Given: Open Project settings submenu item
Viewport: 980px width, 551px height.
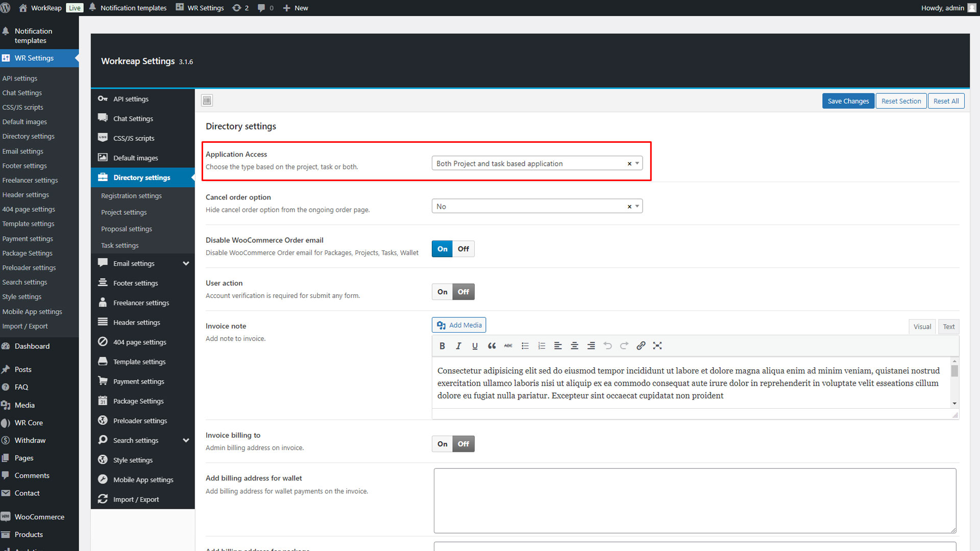Looking at the screenshot, I should click(124, 212).
